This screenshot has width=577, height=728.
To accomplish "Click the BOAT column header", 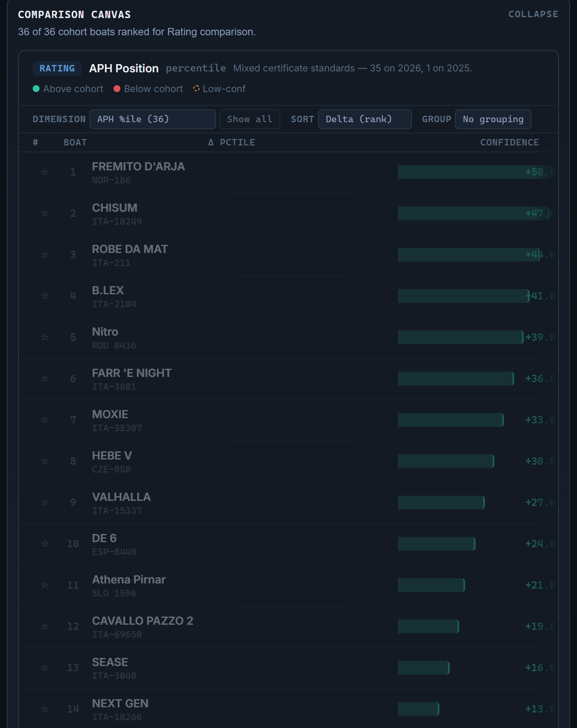I will tap(75, 142).
